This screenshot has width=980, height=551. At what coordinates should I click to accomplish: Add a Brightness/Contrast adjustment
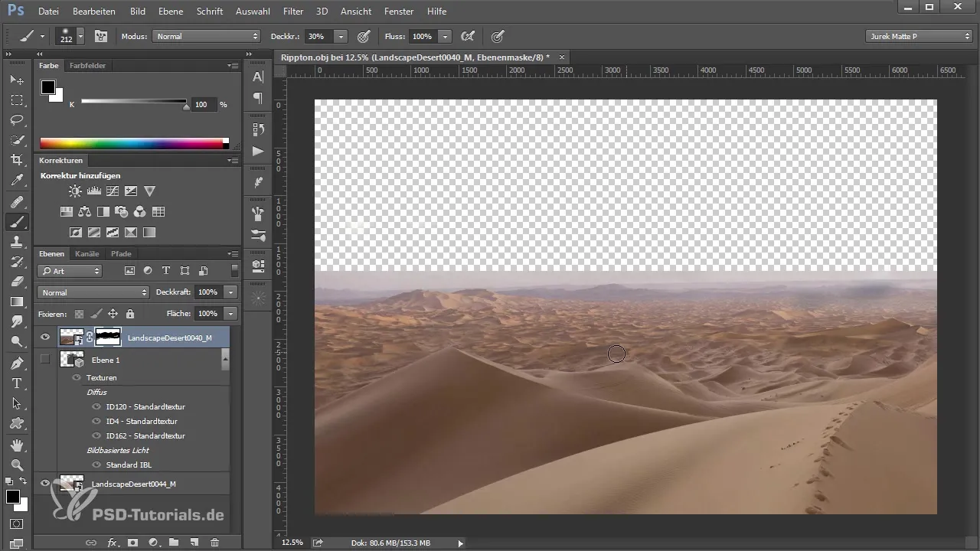pyautogui.click(x=75, y=191)
